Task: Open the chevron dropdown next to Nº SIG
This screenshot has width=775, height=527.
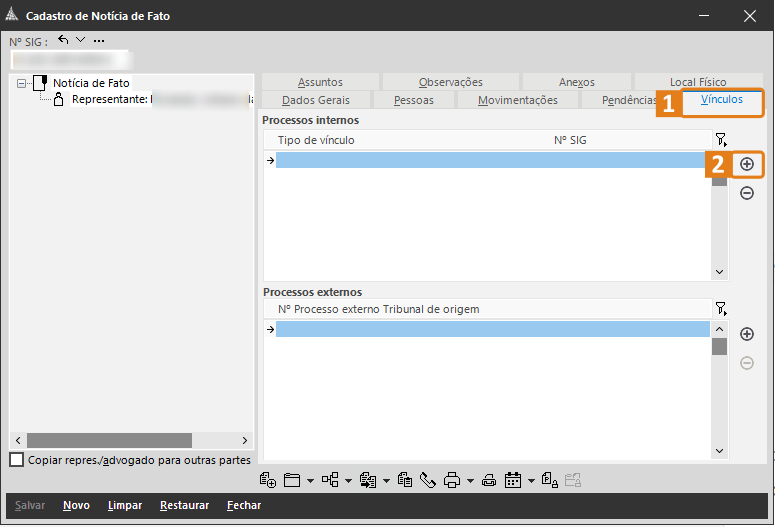Action: 81,40
